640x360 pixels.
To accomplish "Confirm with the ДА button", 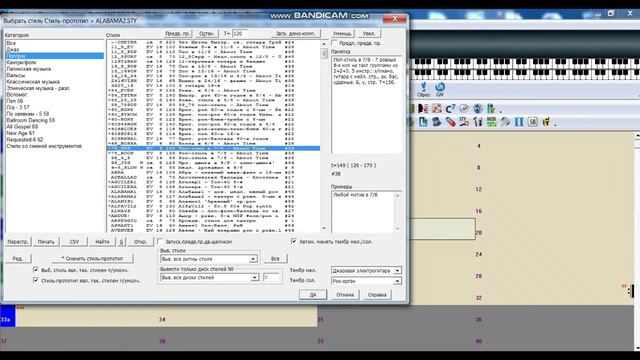I will [x=313, y=295].
